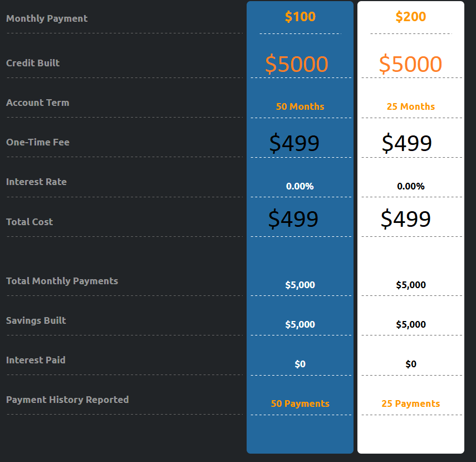Image resolution: width=476 pixels, height=462 pixels.
Task: Select the $100 monthly payment plan header
Action: click(x=300, y=17)
